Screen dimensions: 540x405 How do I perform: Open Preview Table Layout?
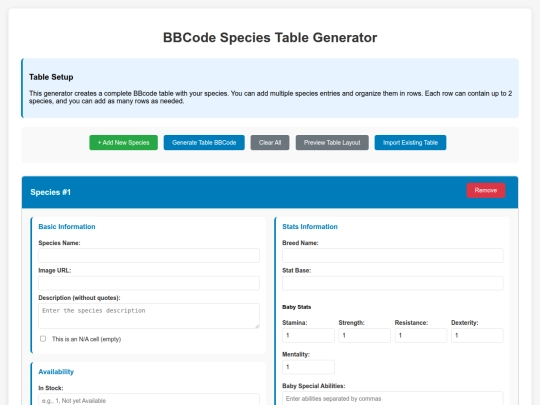click(332, 143)
